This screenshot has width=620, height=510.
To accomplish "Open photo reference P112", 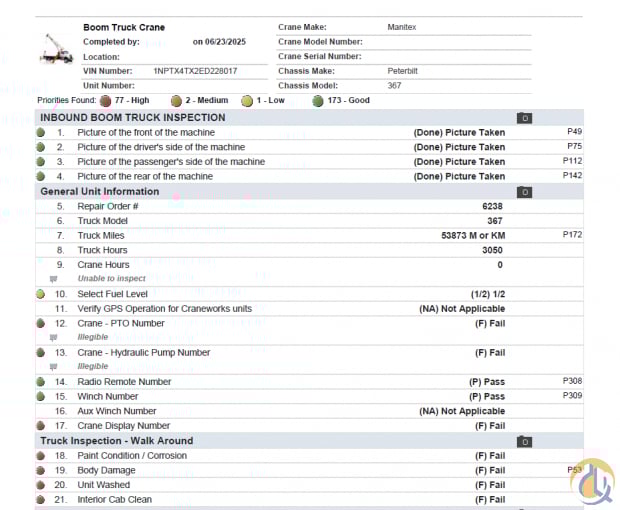I will pyautogui.click(x=572, y=161).
